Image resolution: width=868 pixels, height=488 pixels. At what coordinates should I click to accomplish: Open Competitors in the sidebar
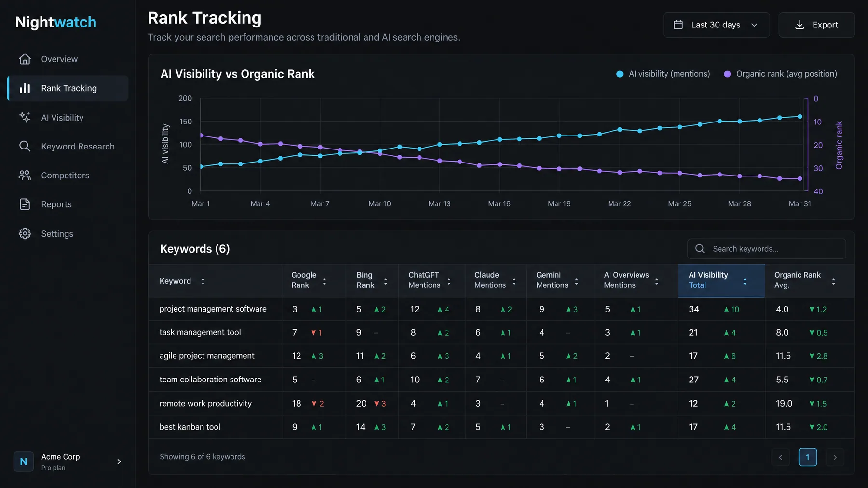pyautogui.click(x=68, y=175)
